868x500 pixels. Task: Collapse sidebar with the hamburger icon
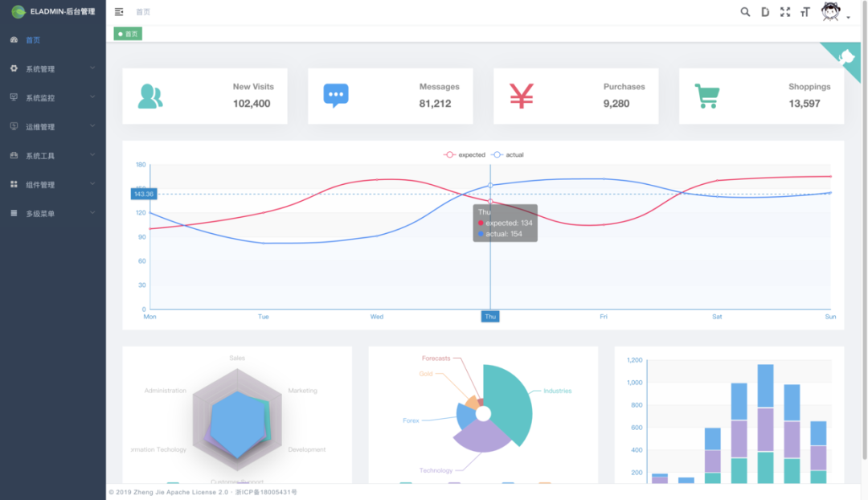coord(119,12)
